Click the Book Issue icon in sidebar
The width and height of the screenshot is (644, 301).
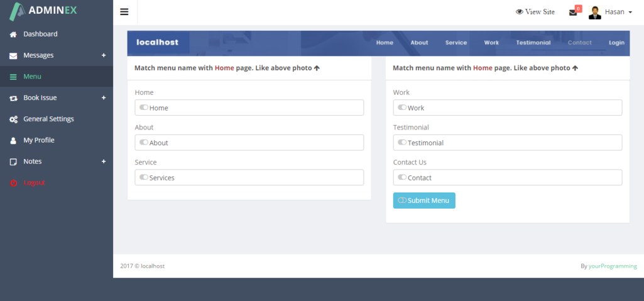tap(13, 98)
